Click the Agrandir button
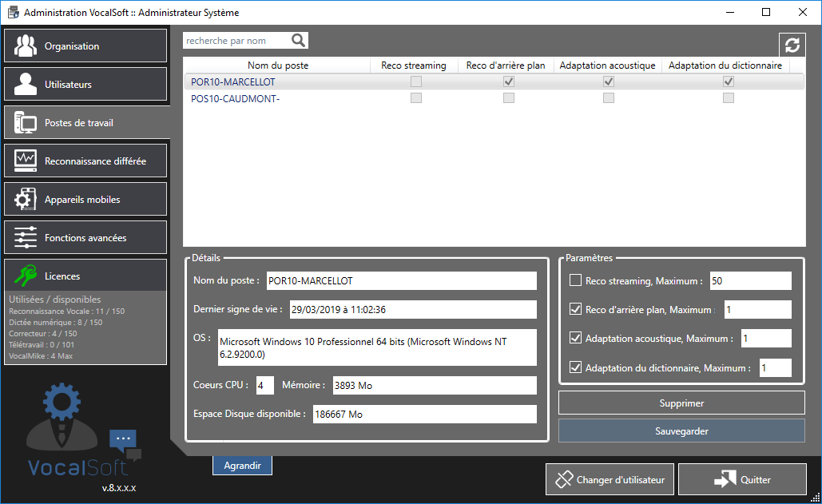The width and height of the screenshot is (822, 504). 242,465
